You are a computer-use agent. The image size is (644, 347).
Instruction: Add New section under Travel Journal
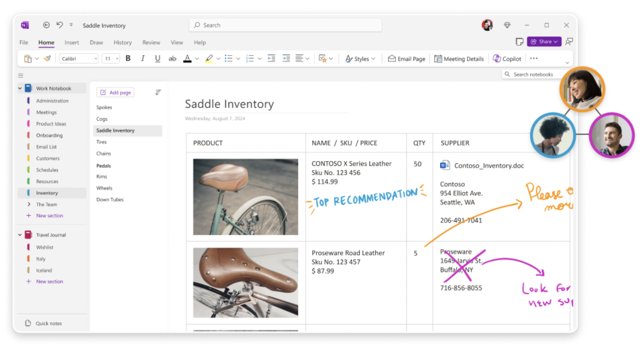(x=45, y=282)
